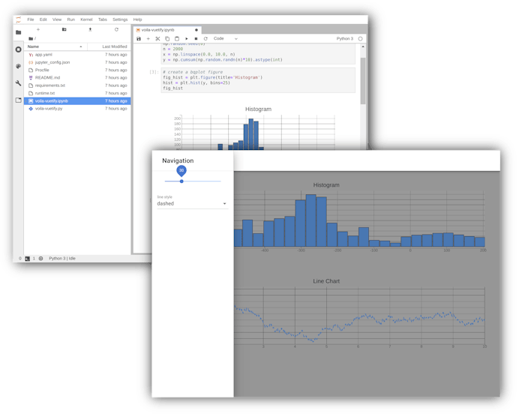Click the Python 3 kernel name
Screen dimensions: 519x420
click(x=344, y=39)
